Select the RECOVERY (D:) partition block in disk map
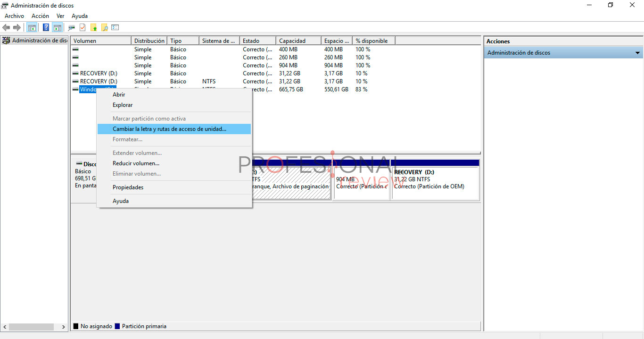644x339 pixels. pyautogui.click(x=435, y=180)
